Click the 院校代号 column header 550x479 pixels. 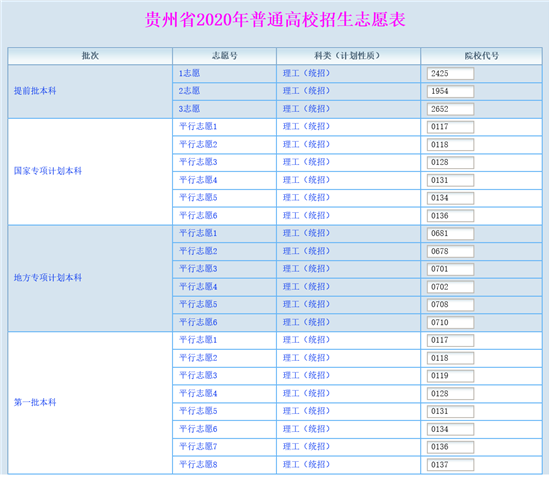482,56
